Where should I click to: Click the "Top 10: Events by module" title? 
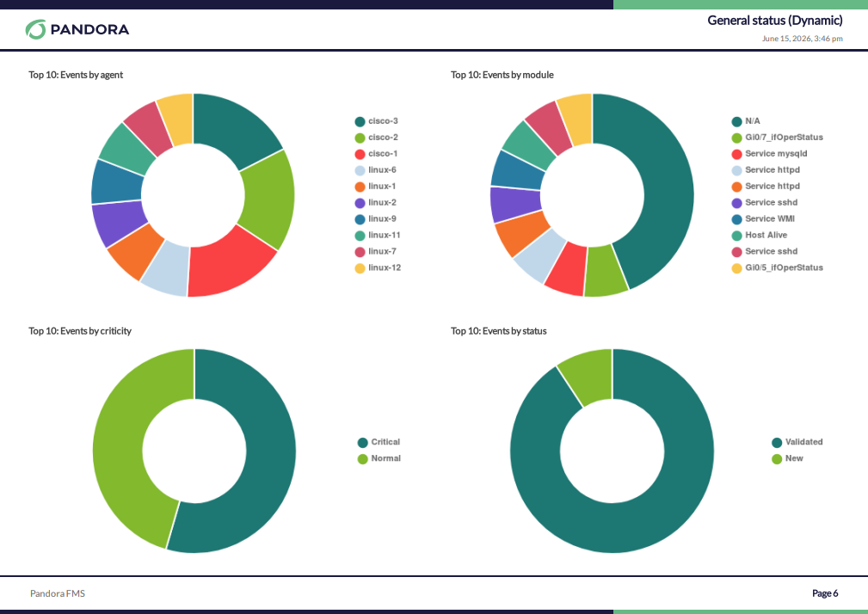(x=502, y=75)
